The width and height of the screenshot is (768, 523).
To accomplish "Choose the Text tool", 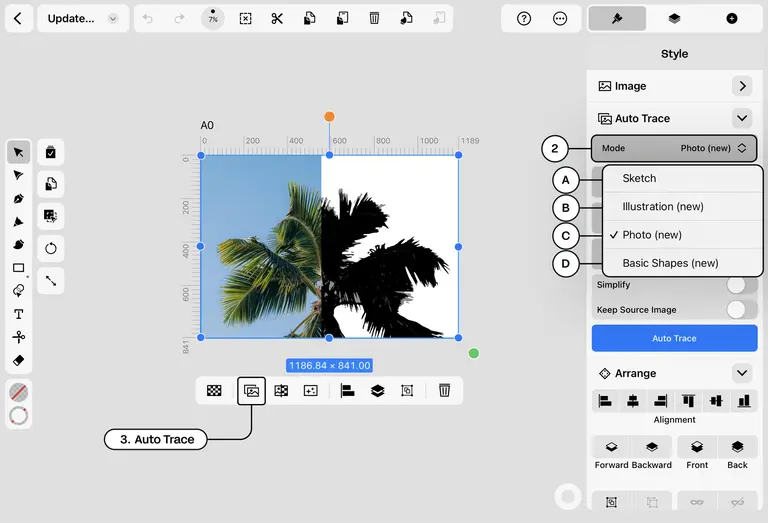I will (19, 314).
